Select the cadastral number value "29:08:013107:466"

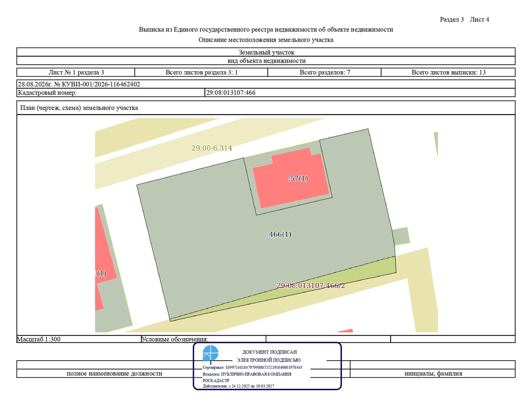pyautogui.click(x=231, y=93)
